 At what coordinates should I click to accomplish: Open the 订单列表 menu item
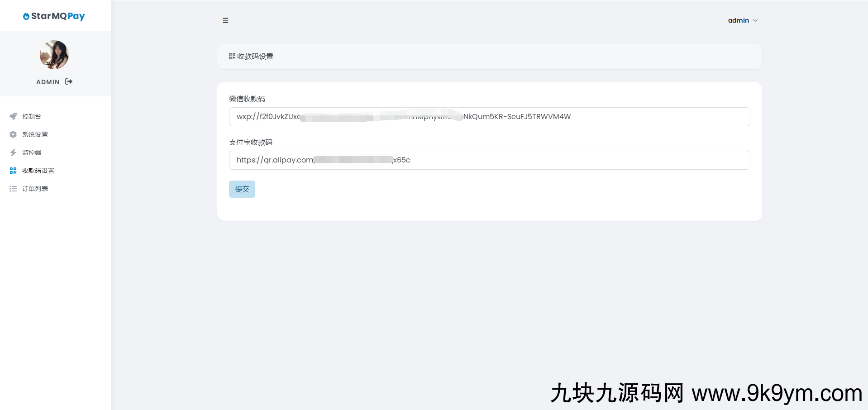click(x=36, y=189)
